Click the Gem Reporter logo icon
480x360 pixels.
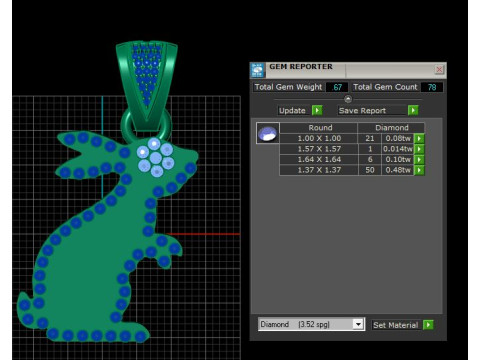pos(258,70)
